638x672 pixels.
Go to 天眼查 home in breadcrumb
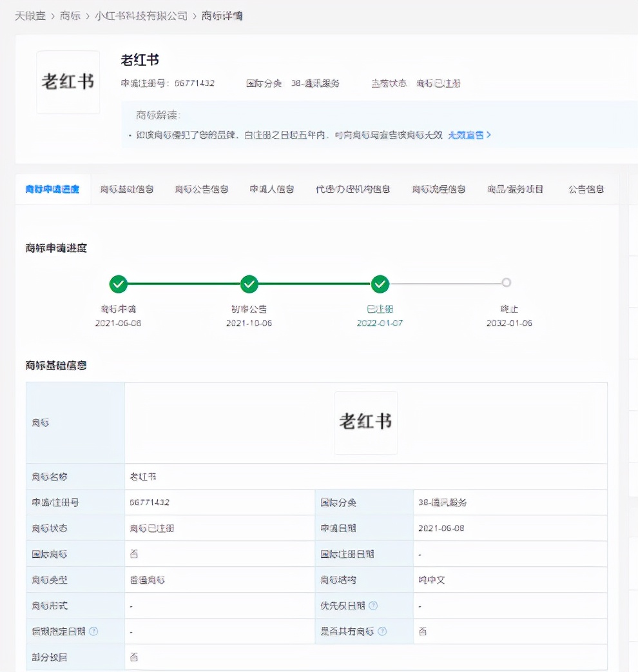coord(30,15)
